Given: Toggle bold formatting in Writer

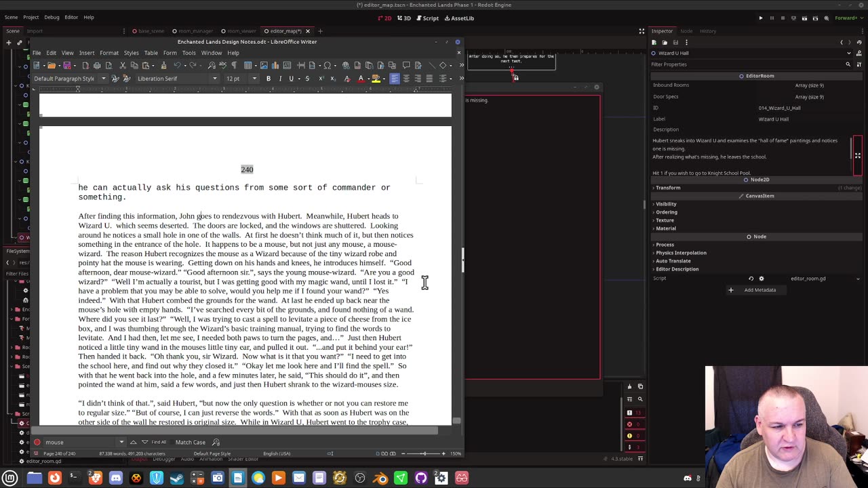Looking at the screenshot, I should point(269,79).
